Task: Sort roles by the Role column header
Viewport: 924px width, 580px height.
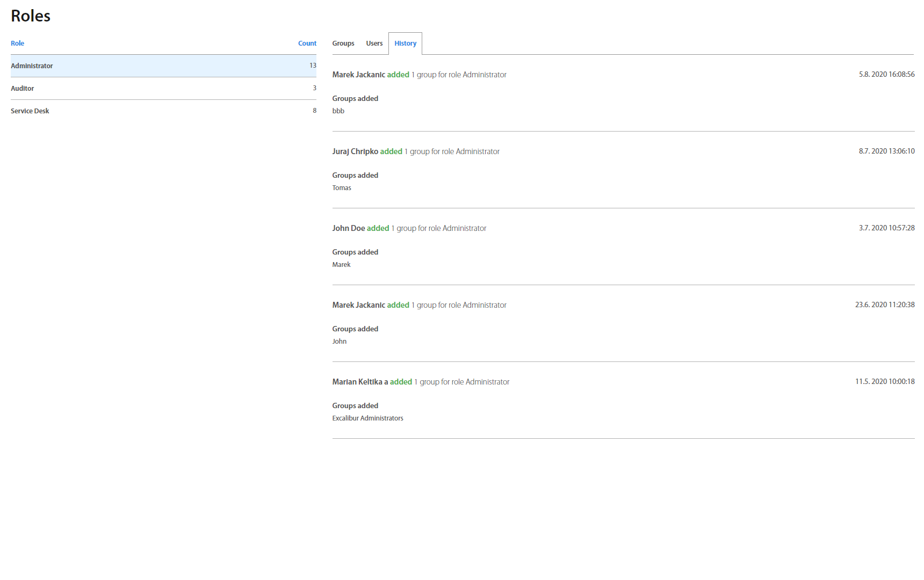Action: click(x=17, y=44)
